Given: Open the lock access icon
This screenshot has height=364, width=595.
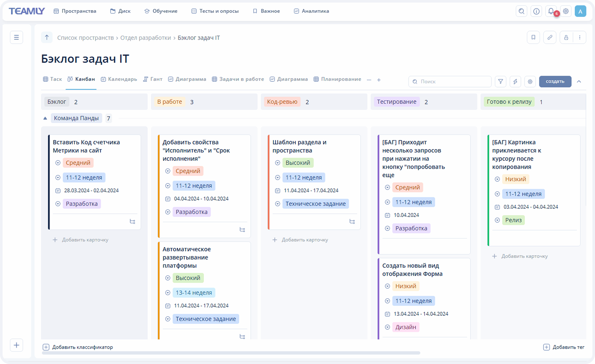Looking at the screenshot, I should 566,38.
